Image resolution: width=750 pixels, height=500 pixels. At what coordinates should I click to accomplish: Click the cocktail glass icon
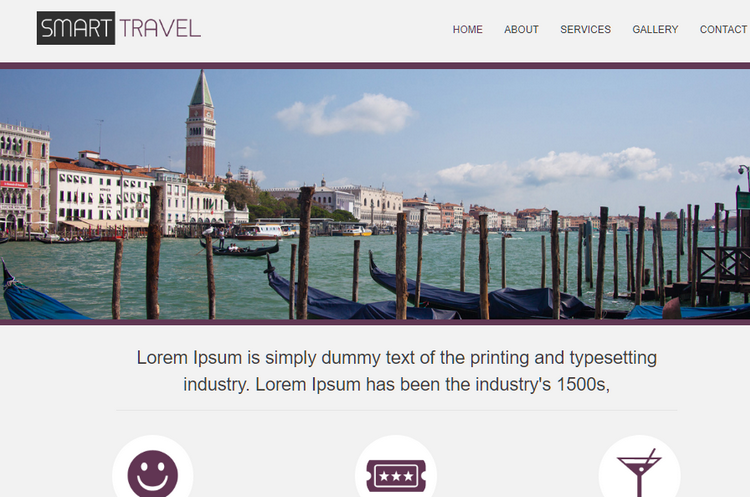[x=640, y=473]
